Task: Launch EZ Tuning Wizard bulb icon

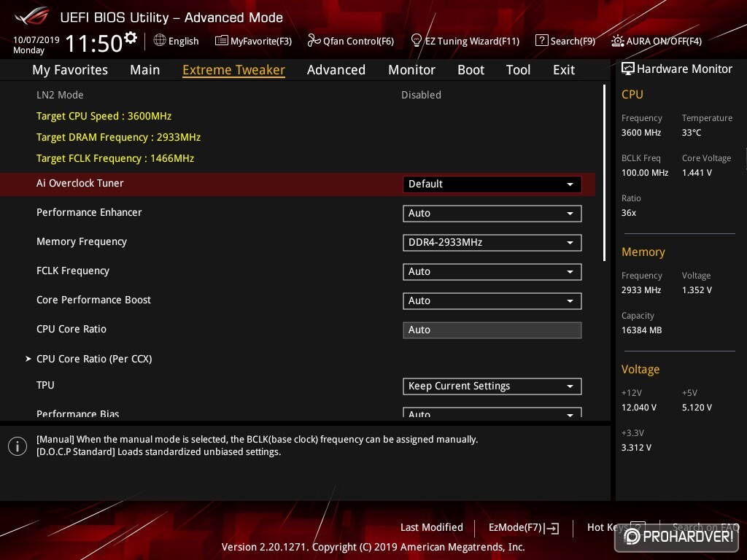Action: click(x=416, y=41)
